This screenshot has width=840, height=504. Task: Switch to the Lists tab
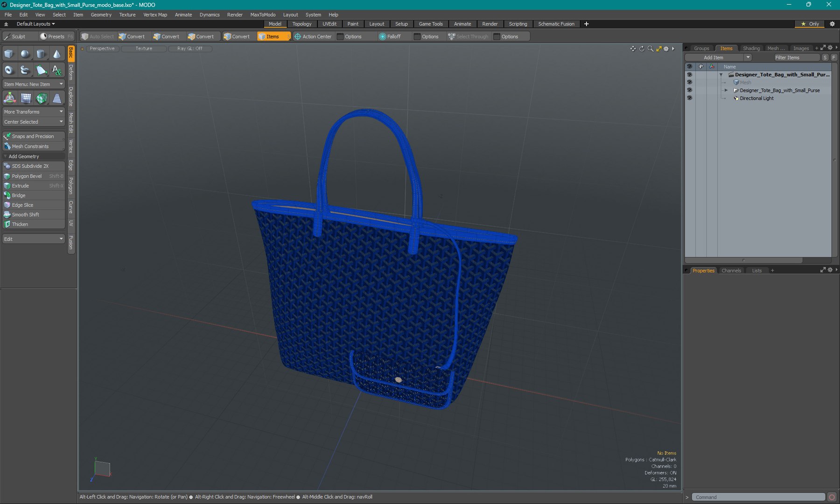(x=756, y=271)
